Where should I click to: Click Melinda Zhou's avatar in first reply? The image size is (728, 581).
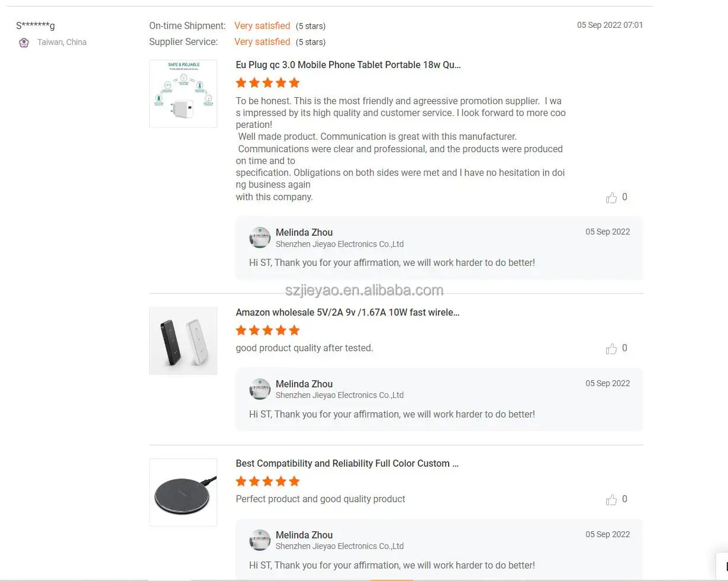[260, 238]
